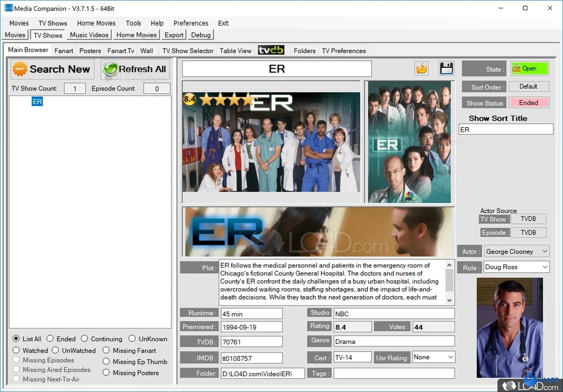Click the Default sort order button
563x392 pixels.
tap(529, 86)
